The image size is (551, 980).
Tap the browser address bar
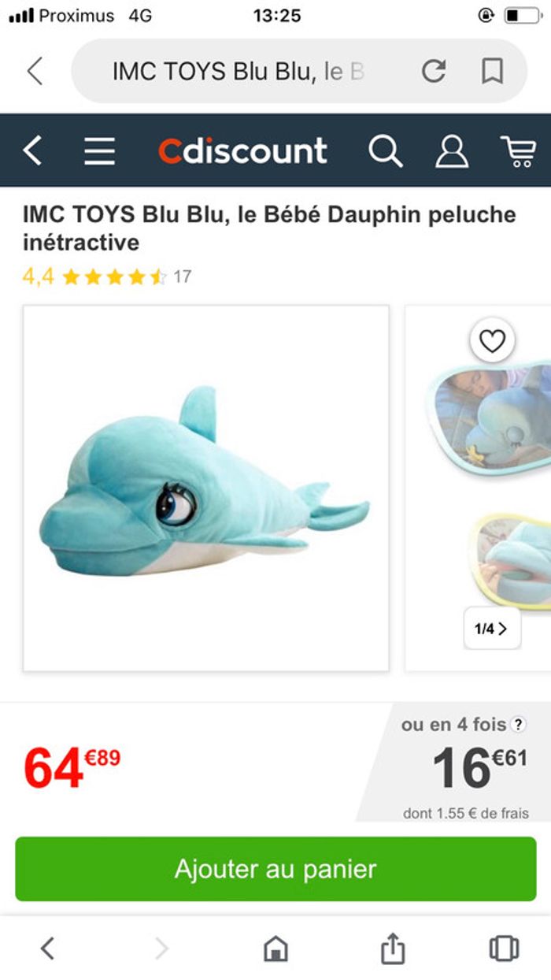click(244, 72)
